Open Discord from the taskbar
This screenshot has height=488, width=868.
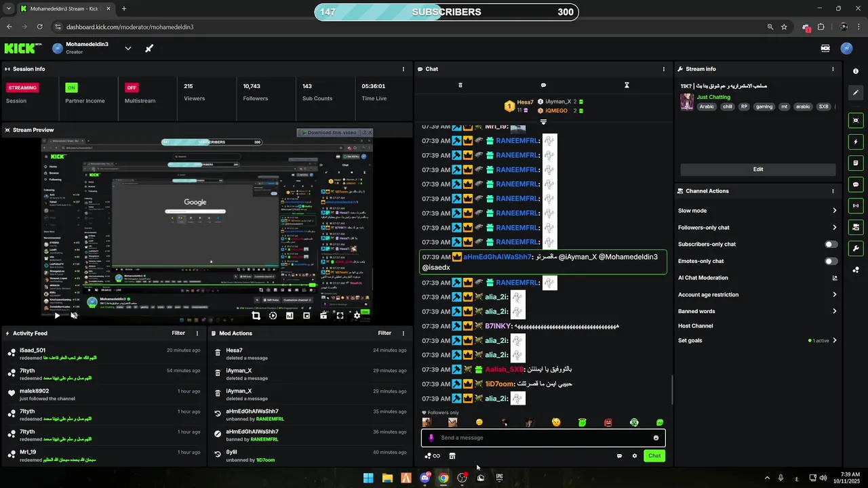coord(425,478)
